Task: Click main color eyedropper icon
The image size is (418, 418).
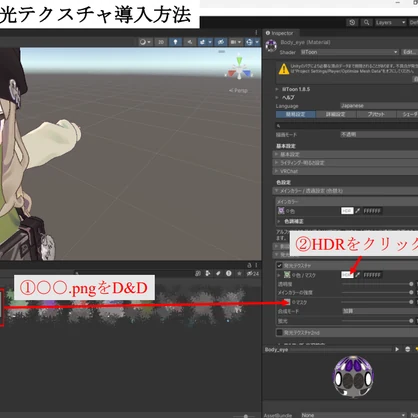Action: pyautogui.click(x=358, y=211)
